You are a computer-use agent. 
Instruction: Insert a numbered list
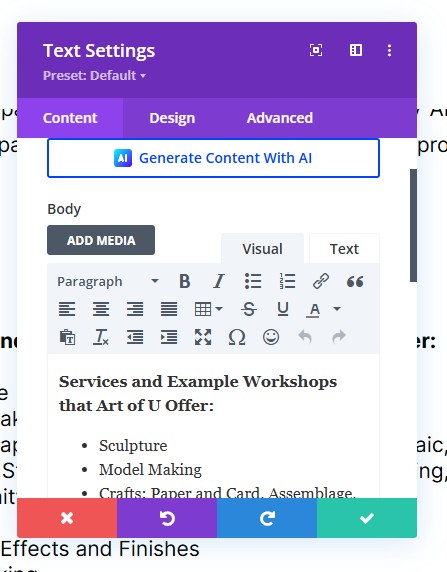[287, 281]
